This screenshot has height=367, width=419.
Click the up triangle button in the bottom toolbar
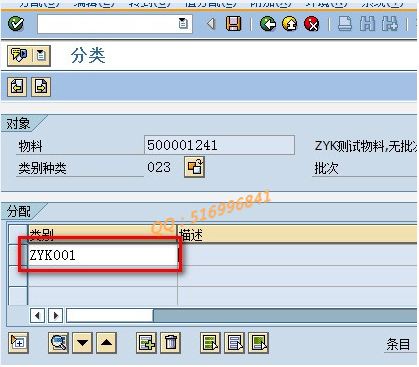click(106, 343)
